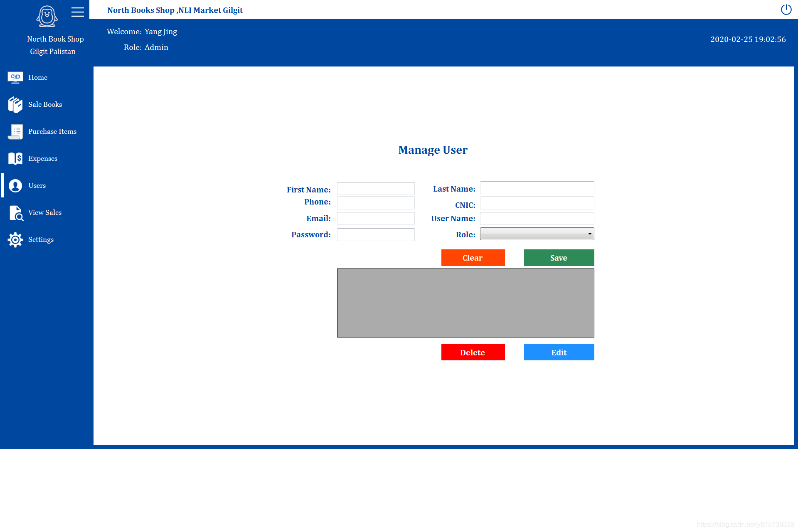Click the Sale Books icon
Screen dimensions: 798x532
(15, 105)
